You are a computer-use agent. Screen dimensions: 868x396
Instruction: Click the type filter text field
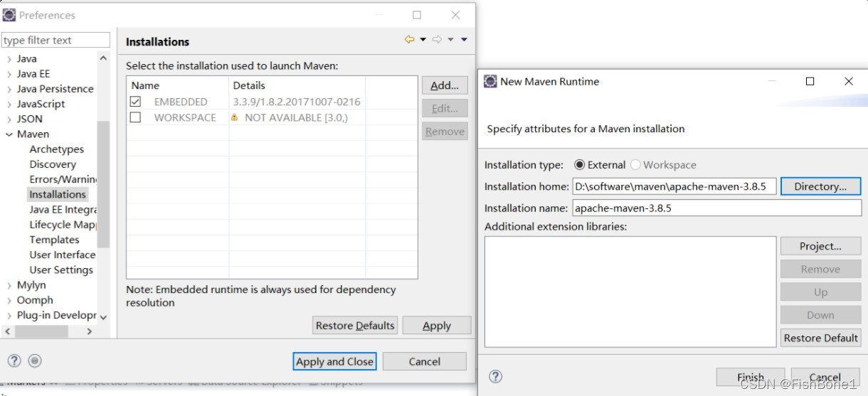(56, 40)
